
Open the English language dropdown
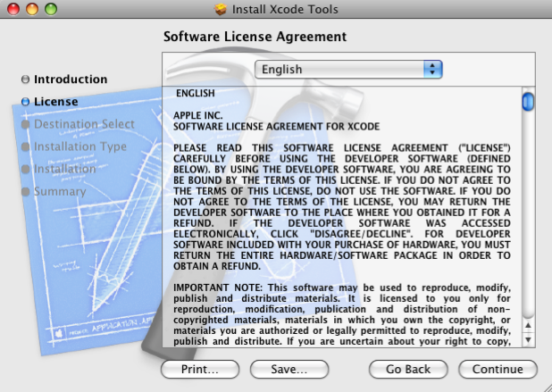349,69
